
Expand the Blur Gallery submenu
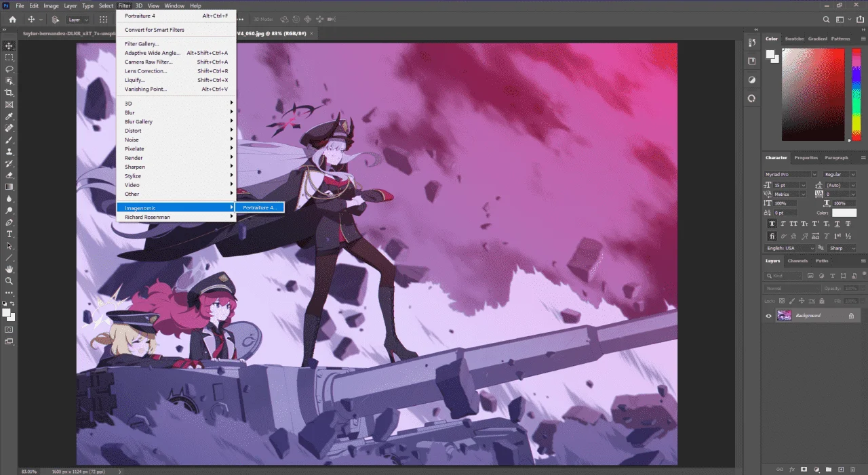(176, 121)
